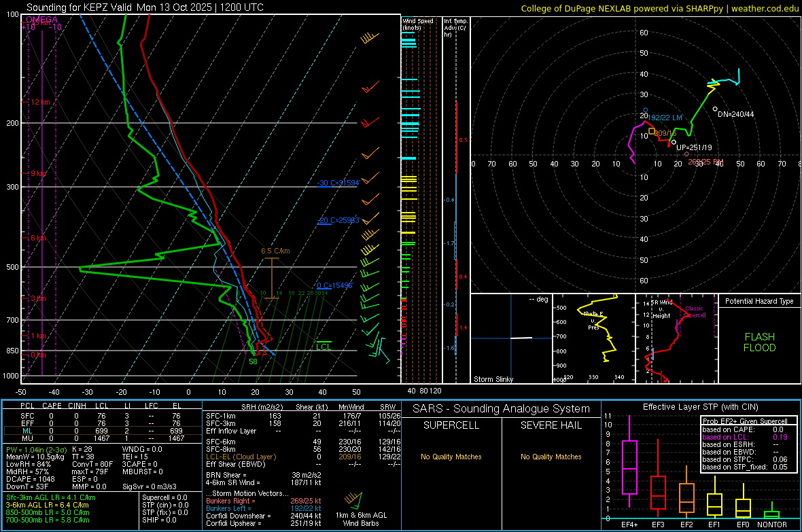Click the Supercell = 0.0 parameter

164,497
